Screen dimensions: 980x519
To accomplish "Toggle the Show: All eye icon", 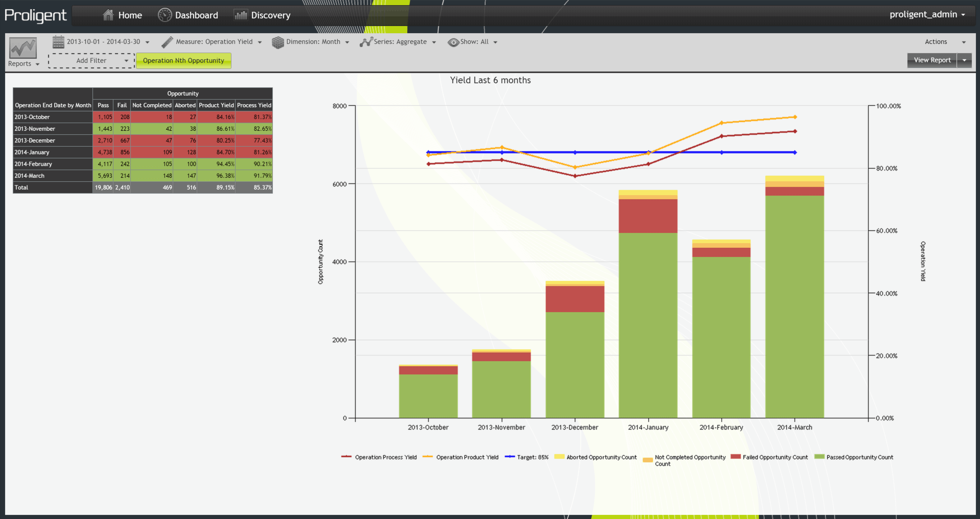I will point(453,42).
